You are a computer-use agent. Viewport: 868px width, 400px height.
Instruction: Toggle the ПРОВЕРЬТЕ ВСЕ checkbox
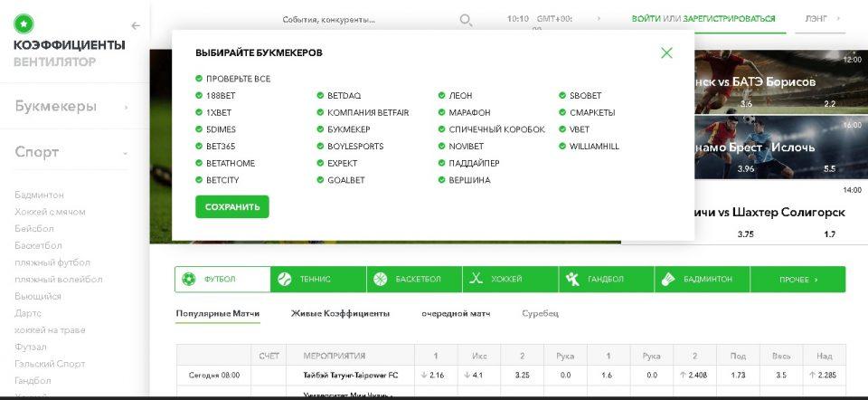tap(199, 79)
